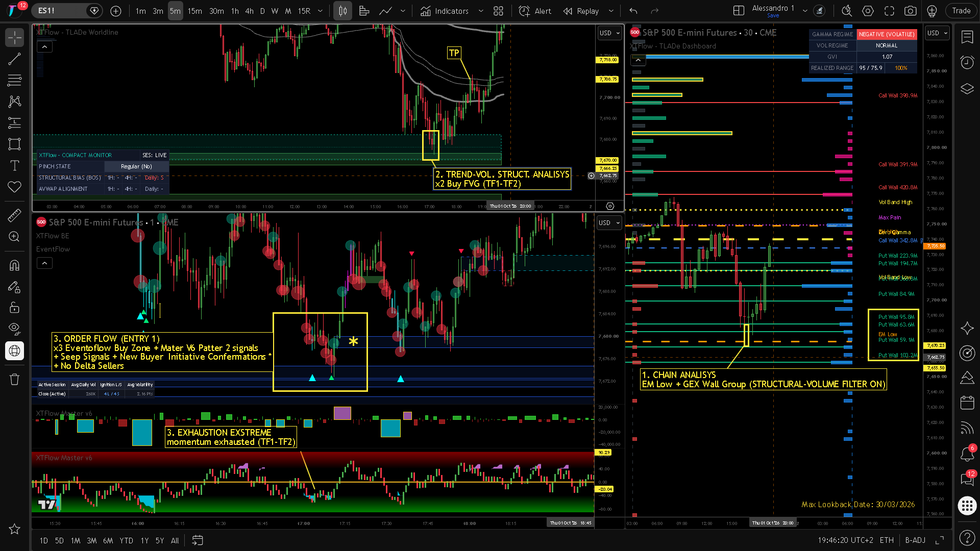The height and width of the screenshot is (551, 980).
Task: Open the USD currency dropdown on 1-minute chart
Action: point(608,222)
